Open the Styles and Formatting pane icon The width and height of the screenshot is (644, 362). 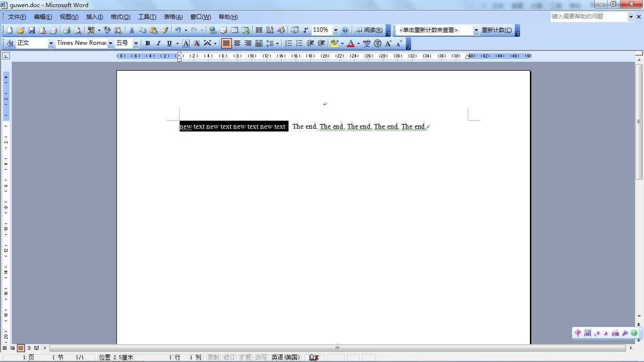pos(10,43)
